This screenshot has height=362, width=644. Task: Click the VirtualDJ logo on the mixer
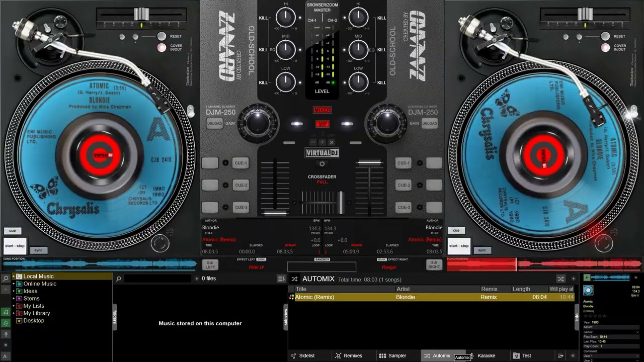322,153
